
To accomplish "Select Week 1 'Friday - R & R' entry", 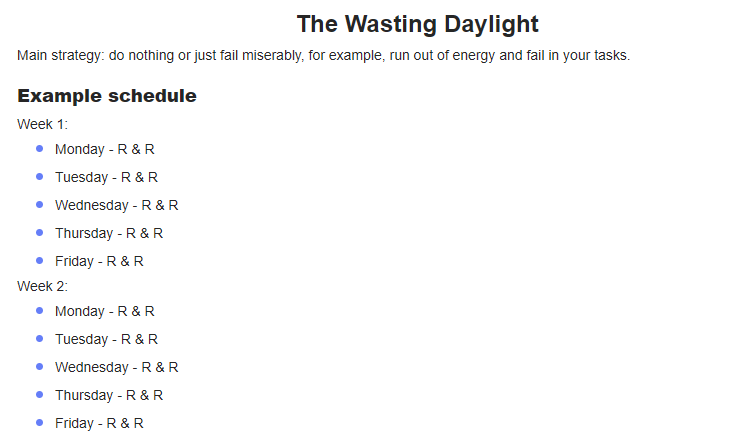I will coord(99,261).
